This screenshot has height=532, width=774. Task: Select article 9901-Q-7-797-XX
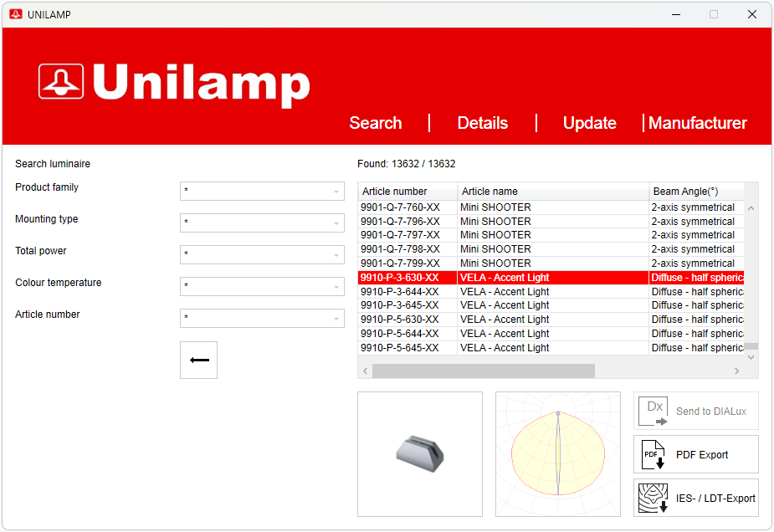pyautogui.click(x=551, y=235)
